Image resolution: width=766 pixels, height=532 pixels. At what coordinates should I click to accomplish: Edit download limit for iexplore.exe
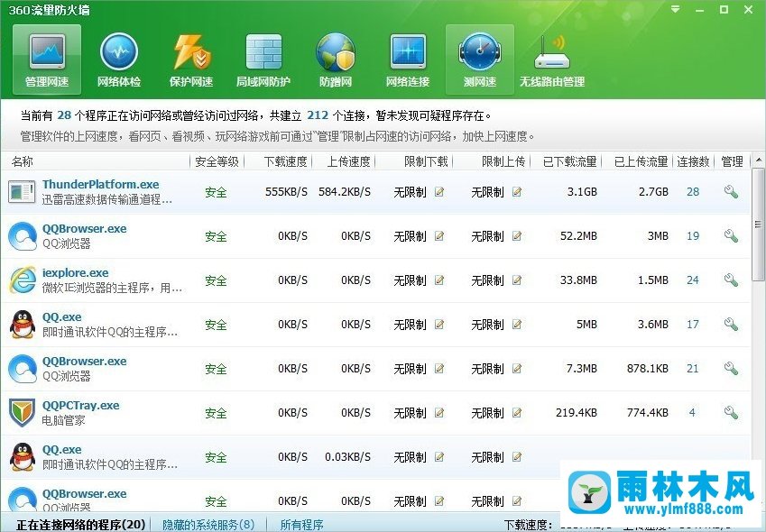tap(439, 280)
